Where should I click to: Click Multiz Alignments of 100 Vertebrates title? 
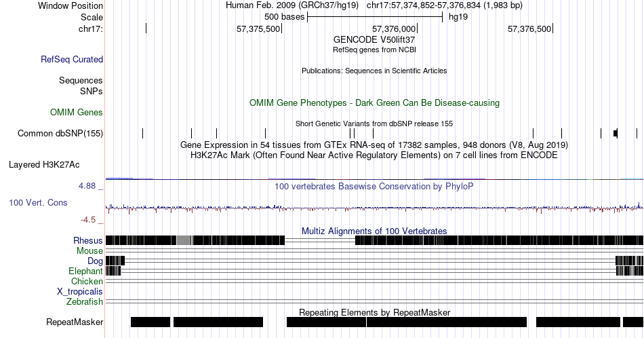374,231
